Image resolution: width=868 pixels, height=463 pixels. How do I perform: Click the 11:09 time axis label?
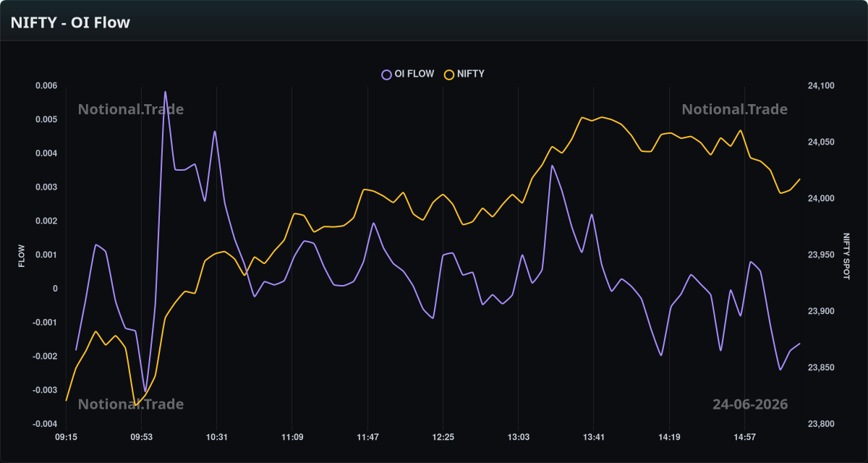coord(292,437)
